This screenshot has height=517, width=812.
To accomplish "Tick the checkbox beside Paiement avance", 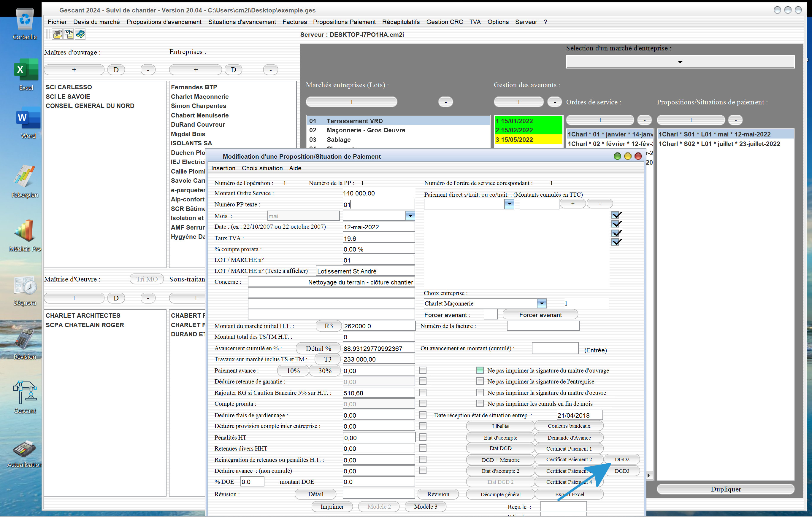I will click(x=423, y=370).
